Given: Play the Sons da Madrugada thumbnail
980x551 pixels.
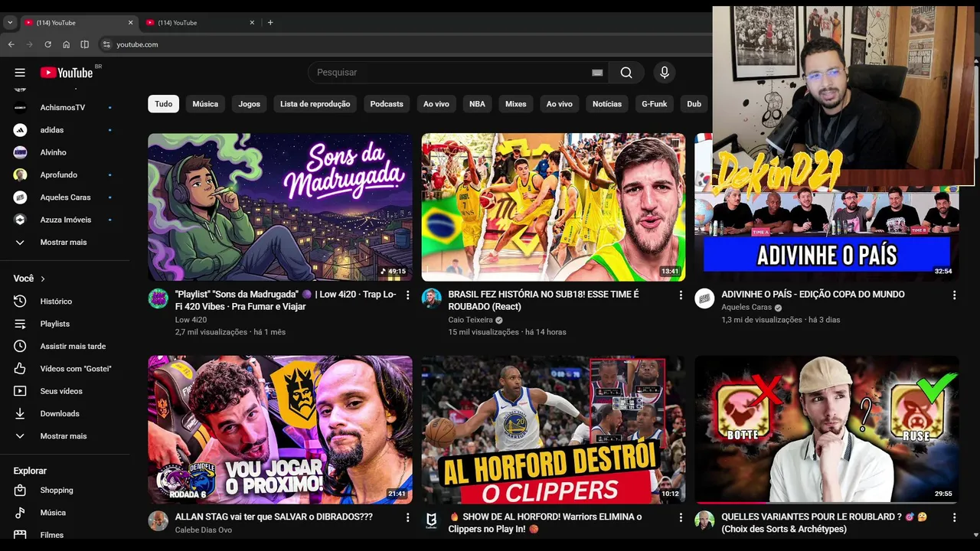Looking at the screenshot, I should pyautogui.click(x=280, y=207).
